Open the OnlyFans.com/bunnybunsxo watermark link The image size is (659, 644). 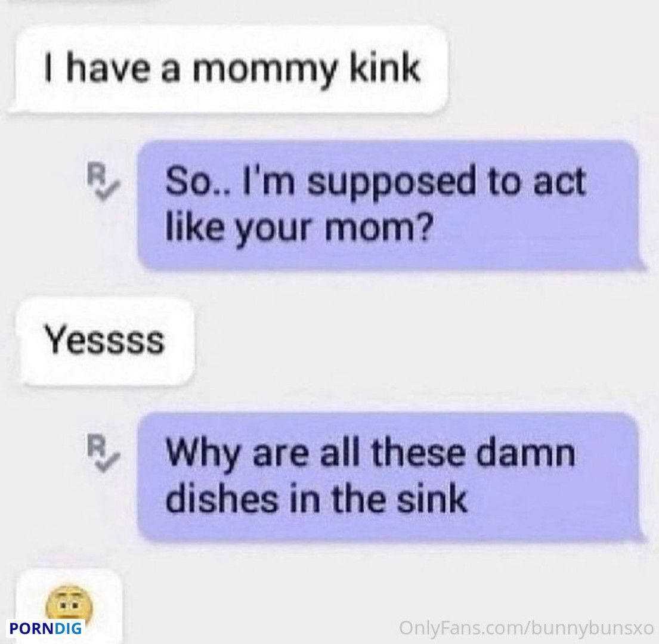526,628
